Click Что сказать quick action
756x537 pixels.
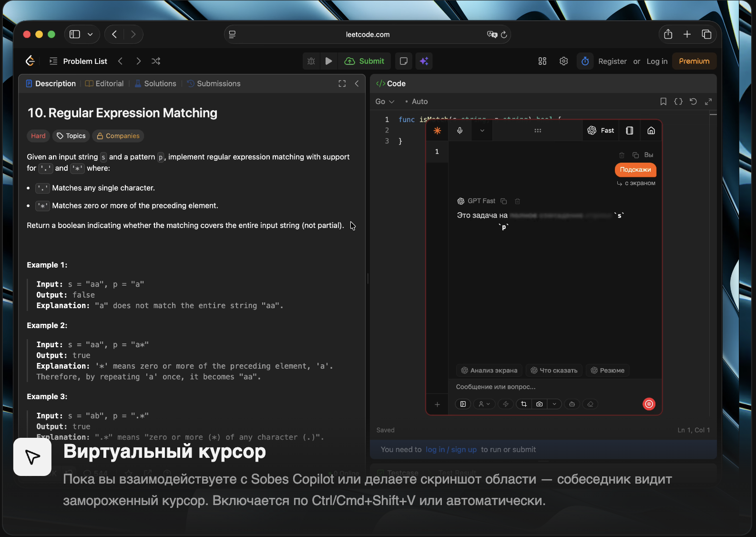pyautogui.click(x=554, y=371)
